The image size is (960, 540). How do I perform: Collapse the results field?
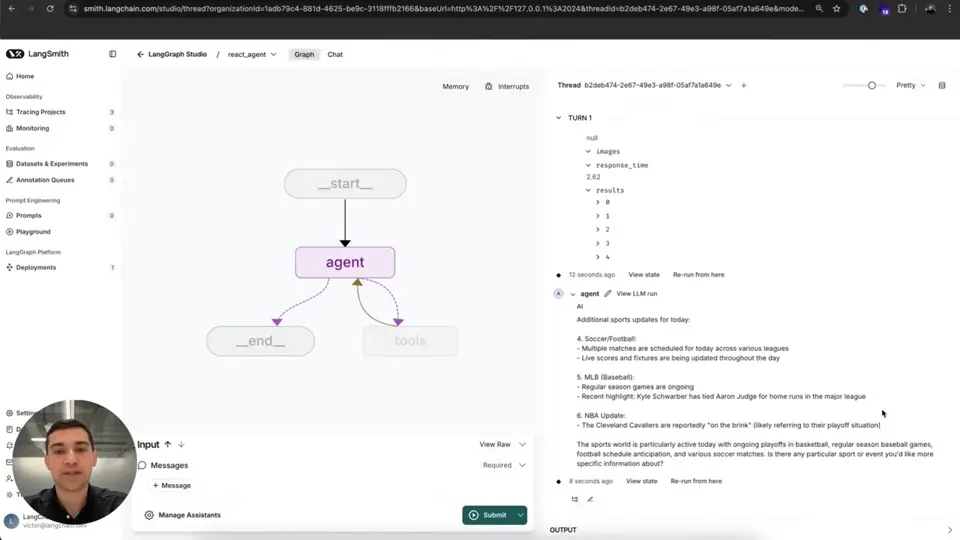pos(588,190)
